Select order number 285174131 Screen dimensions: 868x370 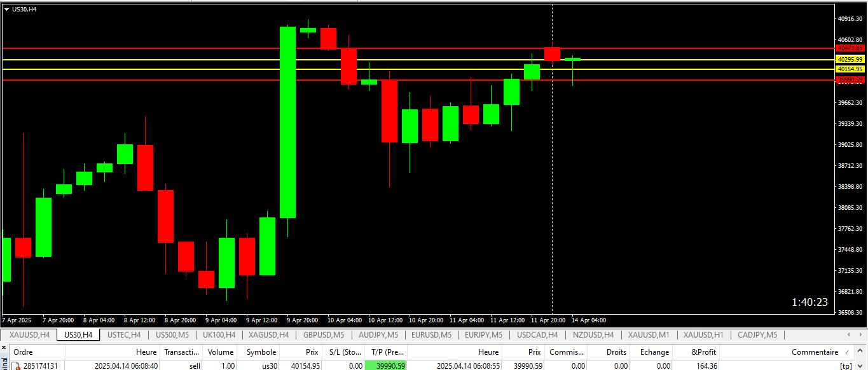pyautogui.click(x=41, y=366)
